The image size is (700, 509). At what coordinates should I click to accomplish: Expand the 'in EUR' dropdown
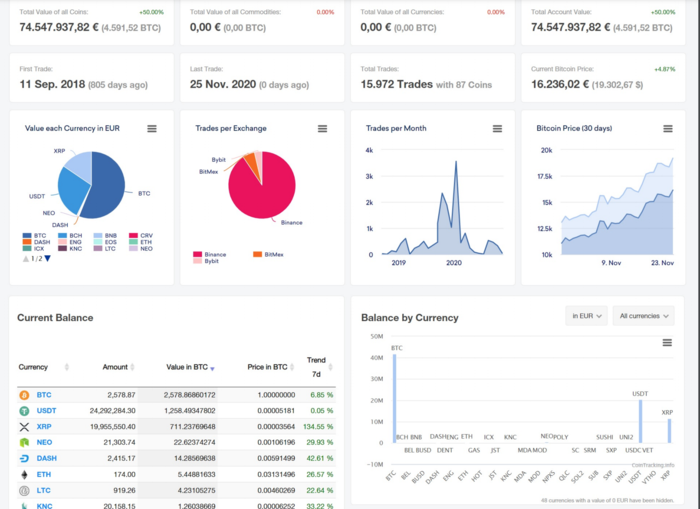click(x=586, y=316)
